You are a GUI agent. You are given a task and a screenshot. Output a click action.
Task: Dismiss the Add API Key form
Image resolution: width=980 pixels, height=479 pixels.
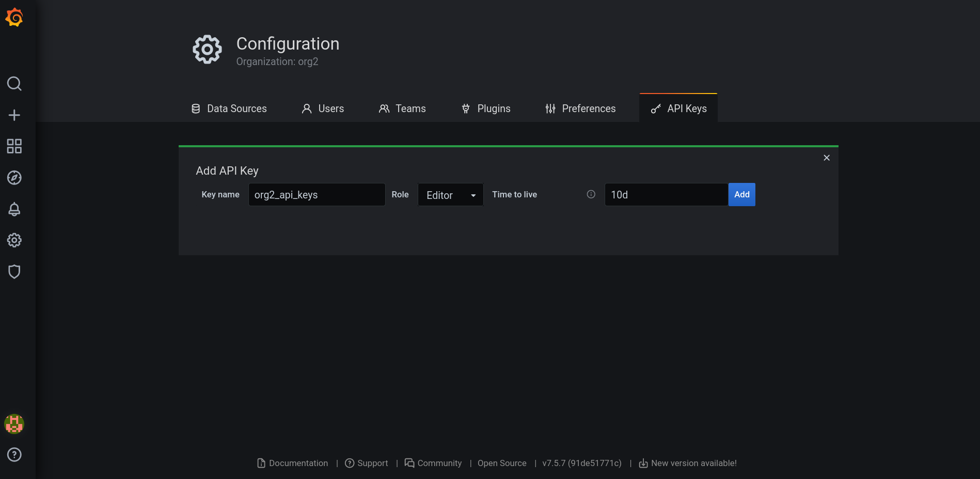pyautogui.click(x=826, y=158)
